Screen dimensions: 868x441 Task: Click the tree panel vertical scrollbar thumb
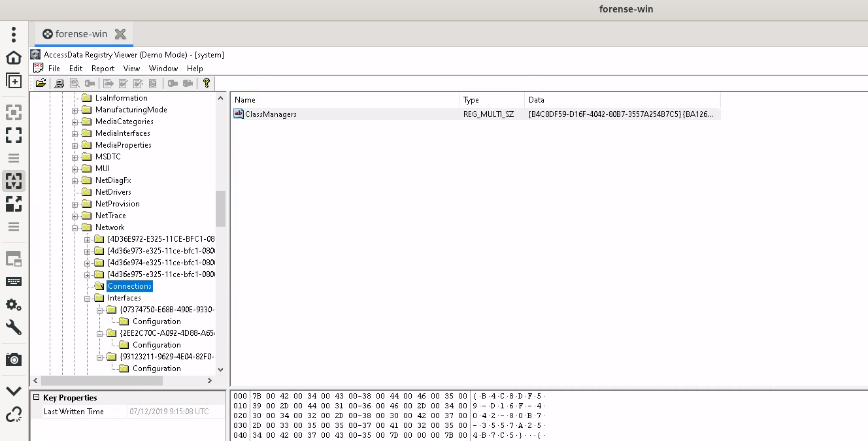(x=220, y=208)
